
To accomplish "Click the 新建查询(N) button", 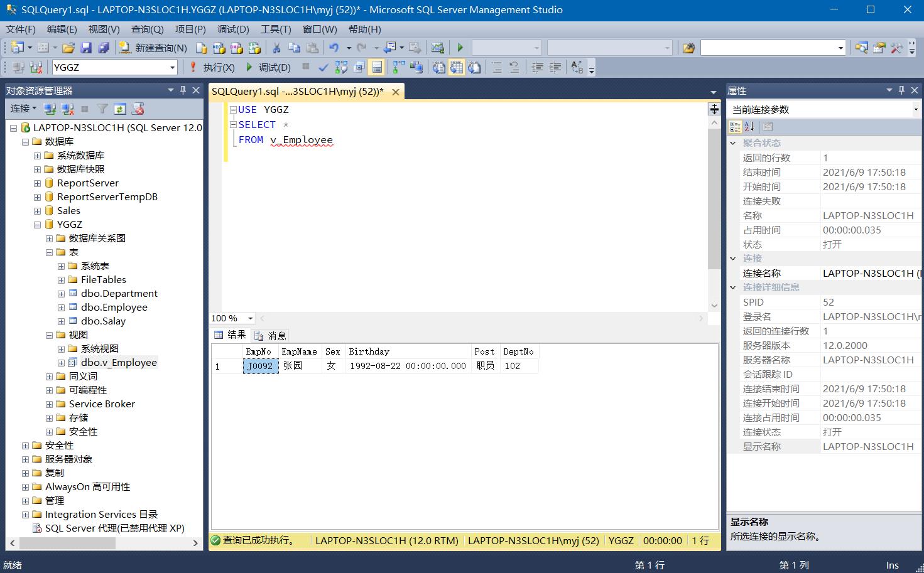I will point(154,48).
